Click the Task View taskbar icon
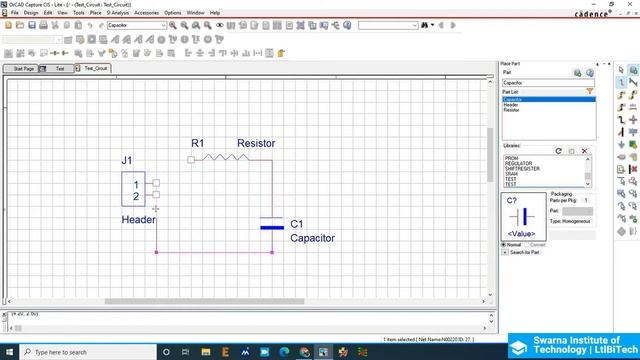The height and width of the screenshot is (360, 640). 185,352
